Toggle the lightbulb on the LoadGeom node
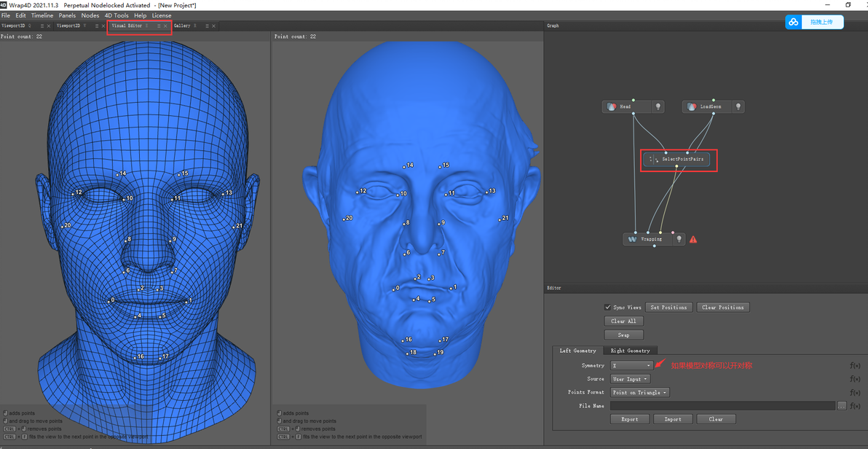Screen dimensions: 868x449 point(738,106)
